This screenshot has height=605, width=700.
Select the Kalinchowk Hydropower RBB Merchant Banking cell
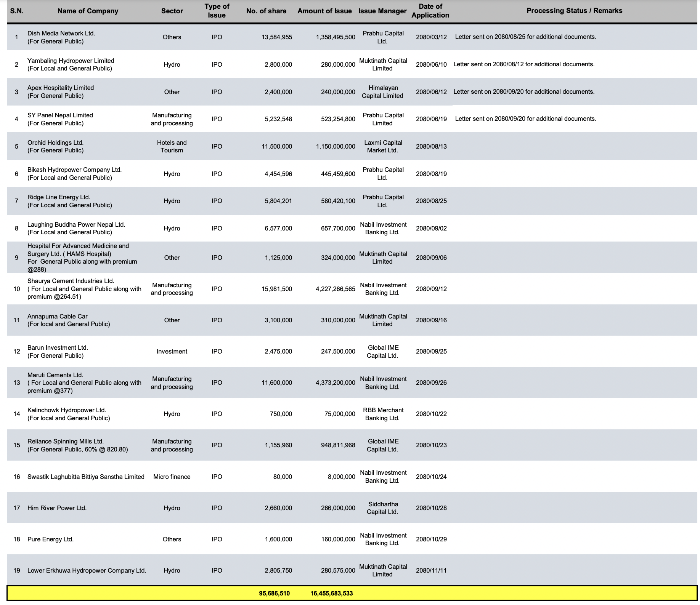tap(383, 414)
